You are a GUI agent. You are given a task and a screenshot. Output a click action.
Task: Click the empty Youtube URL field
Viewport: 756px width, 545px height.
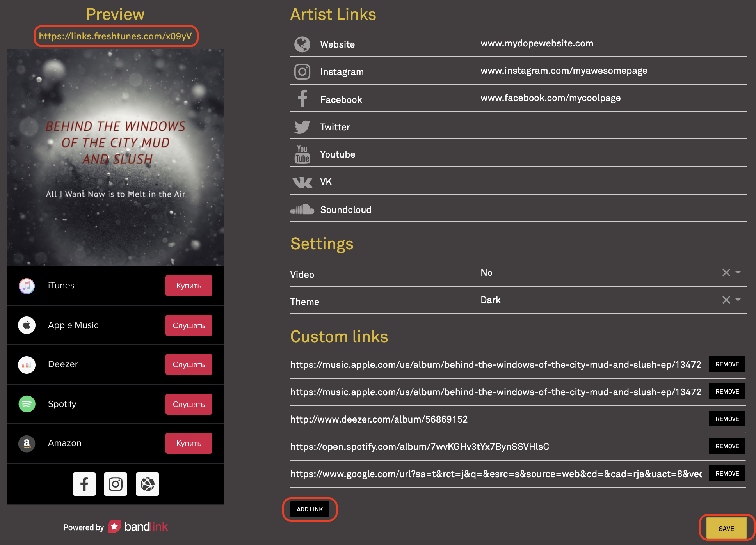[614, 154]
